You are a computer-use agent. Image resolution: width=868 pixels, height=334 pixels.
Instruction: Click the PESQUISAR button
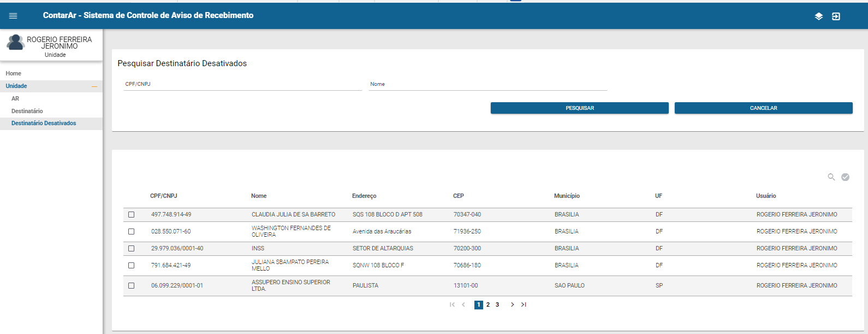(580, 108)
